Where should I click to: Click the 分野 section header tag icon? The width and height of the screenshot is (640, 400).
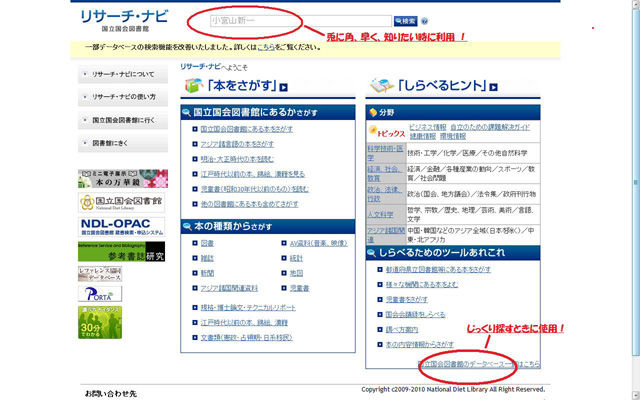pyautogui.click(x=373, y=112)
